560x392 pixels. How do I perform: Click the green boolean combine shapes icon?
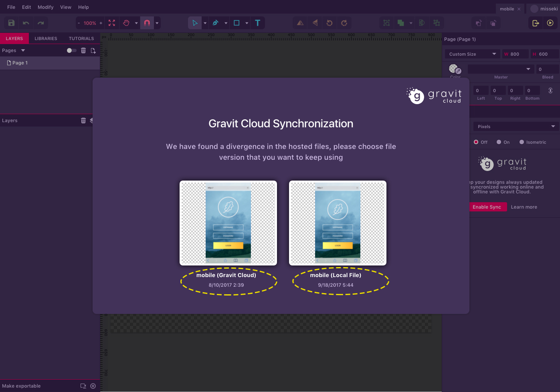click(400, 23)
